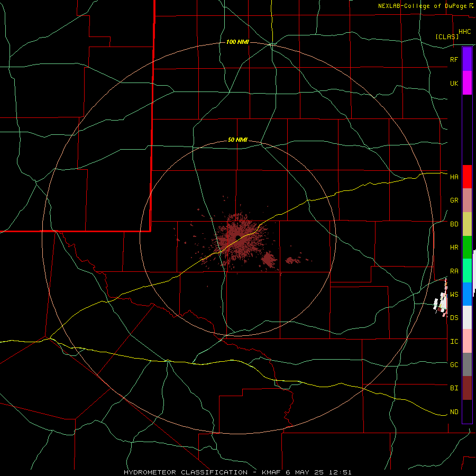The width and height of the screenshot is (476, 476).
Task: Click the 50 NMI range ring label
Action: [237, 140]
